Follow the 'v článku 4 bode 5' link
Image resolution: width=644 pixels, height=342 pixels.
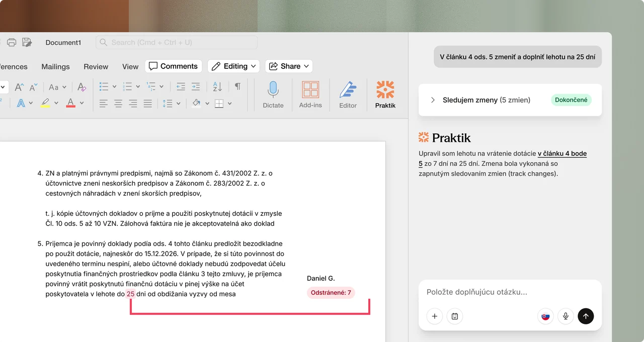point(503,158)
